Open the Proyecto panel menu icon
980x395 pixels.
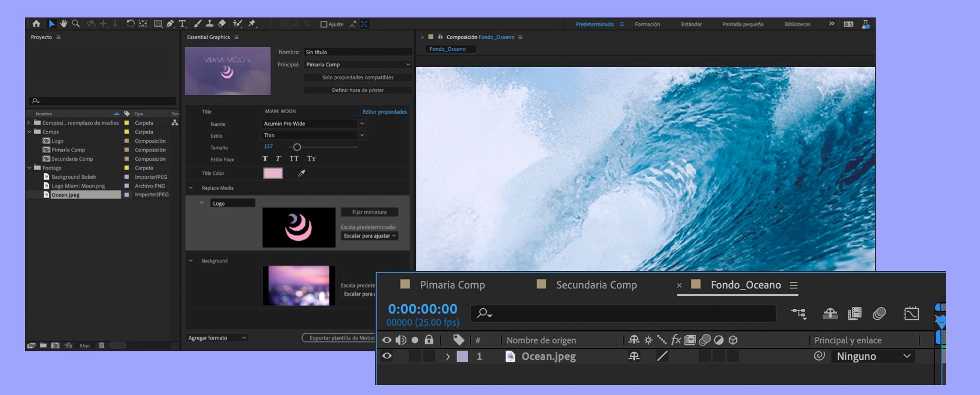pos(58,37)
